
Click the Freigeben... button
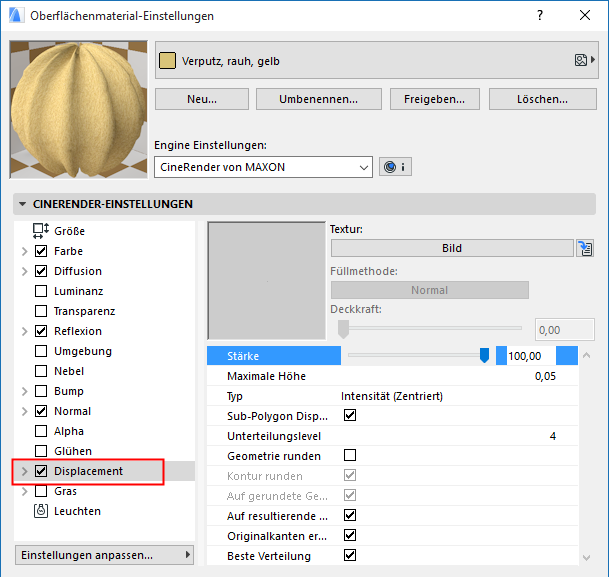435,99
